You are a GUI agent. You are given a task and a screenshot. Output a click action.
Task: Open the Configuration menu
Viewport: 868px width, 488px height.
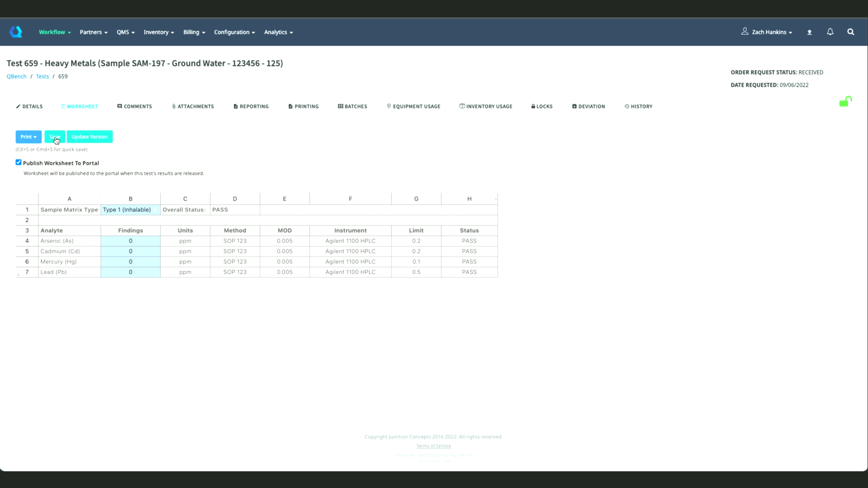tap(234, 32)
